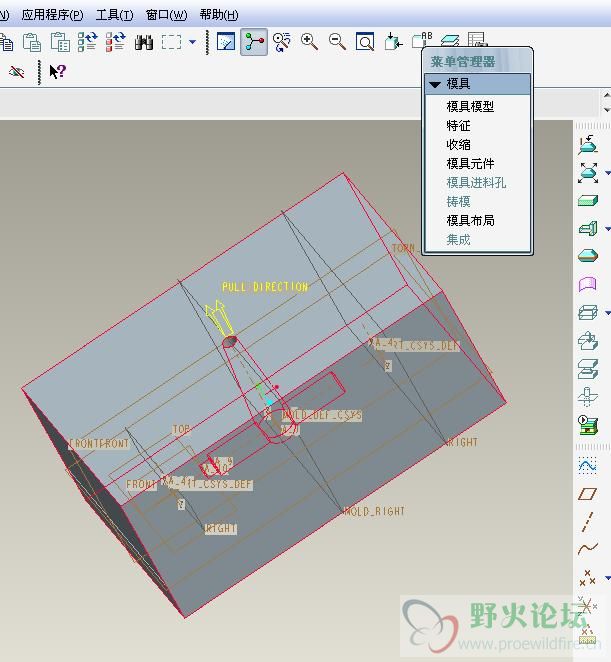Expand the volume split flyout arrow

click(x=608, y=313)
